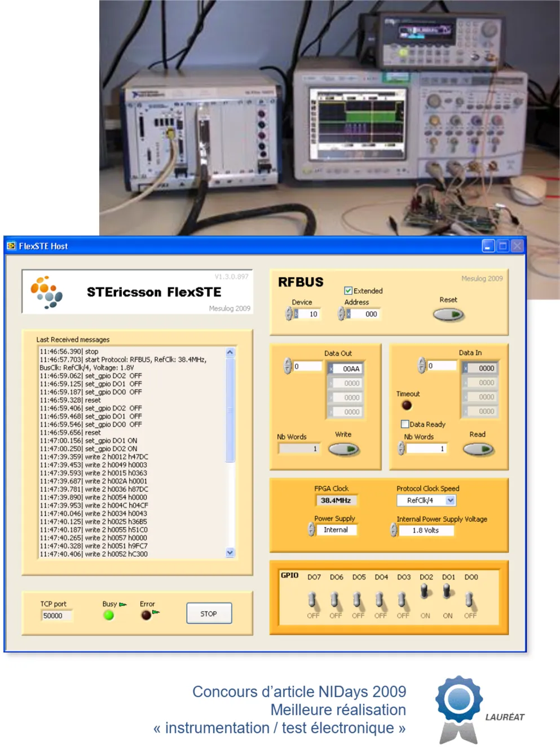Click the Power Supply Internal field
The width and height of the screenshot is (560, 752).
(x=336, y=530)
